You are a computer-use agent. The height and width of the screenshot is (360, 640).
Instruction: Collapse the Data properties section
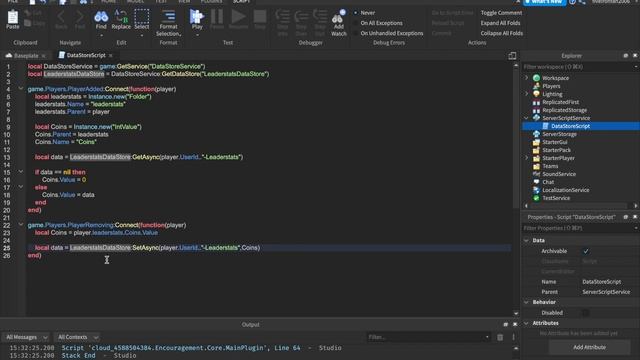pyautogui.click(x=527, y=240)
